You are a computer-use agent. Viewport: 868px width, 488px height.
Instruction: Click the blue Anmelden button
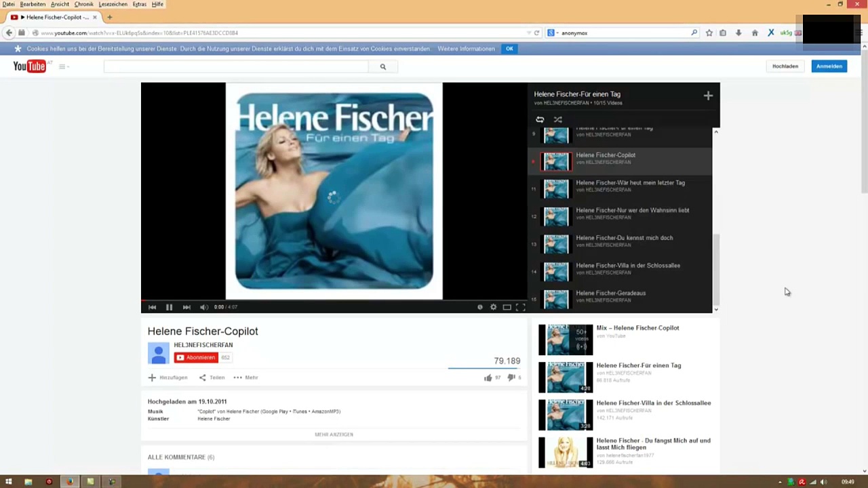point(829,66)
